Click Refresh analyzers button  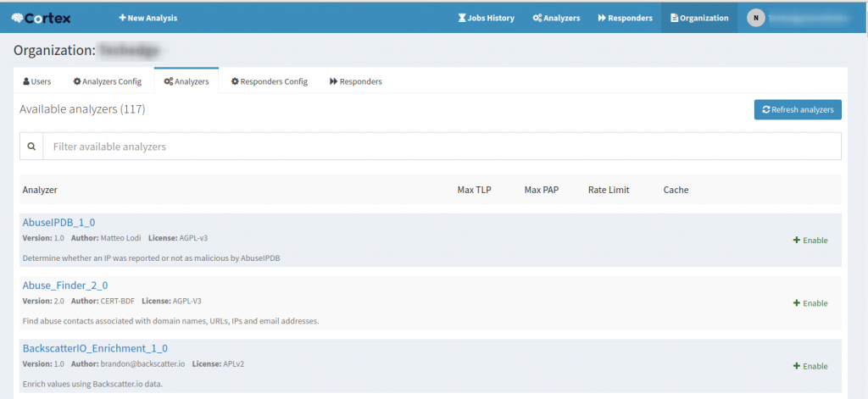[x=798, y=109]
